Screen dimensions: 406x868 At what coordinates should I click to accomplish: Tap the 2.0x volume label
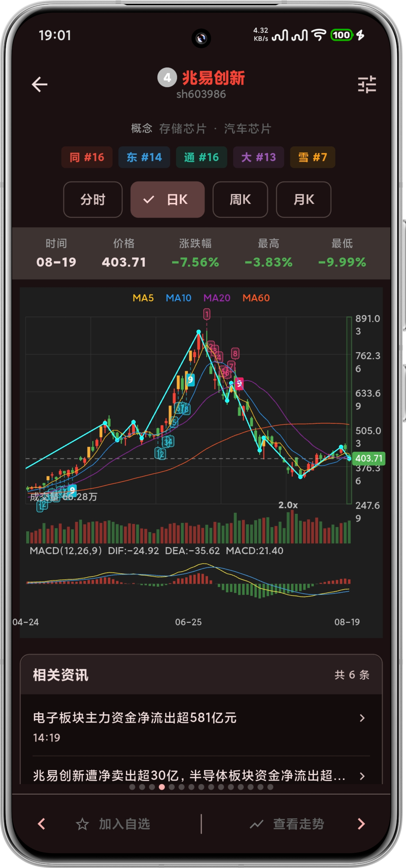[x=288, y=505]
